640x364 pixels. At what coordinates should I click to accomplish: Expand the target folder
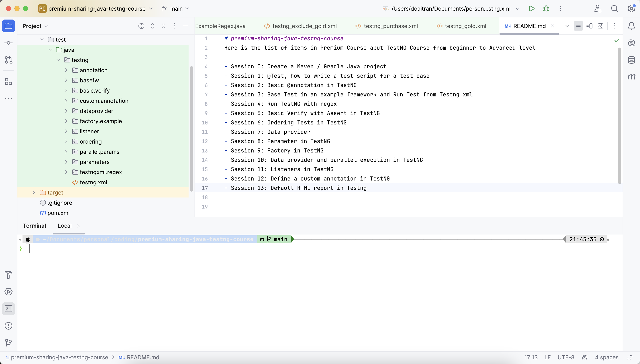[x=34, y=192]
